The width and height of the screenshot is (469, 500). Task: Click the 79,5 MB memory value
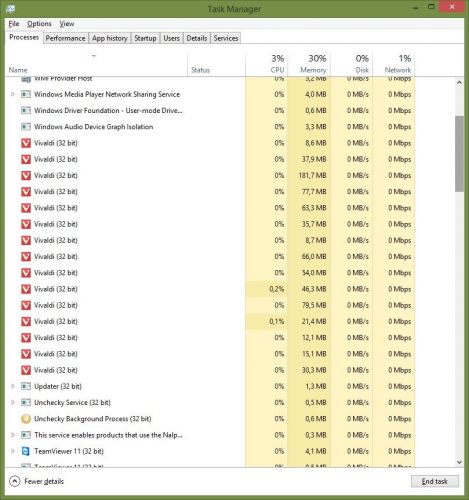[314, 305]
